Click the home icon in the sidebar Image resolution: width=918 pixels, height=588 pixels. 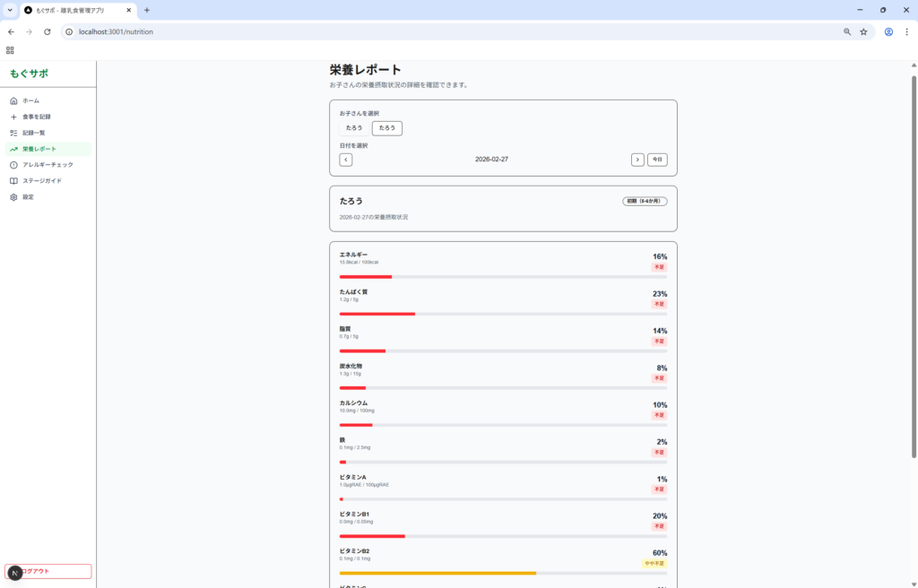click(13, 100)
